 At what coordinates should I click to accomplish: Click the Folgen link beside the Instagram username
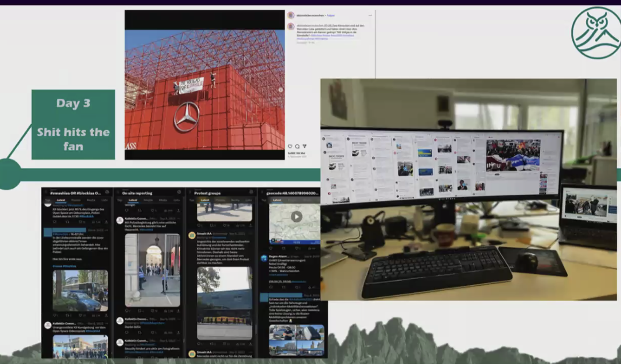pos(330,16)
